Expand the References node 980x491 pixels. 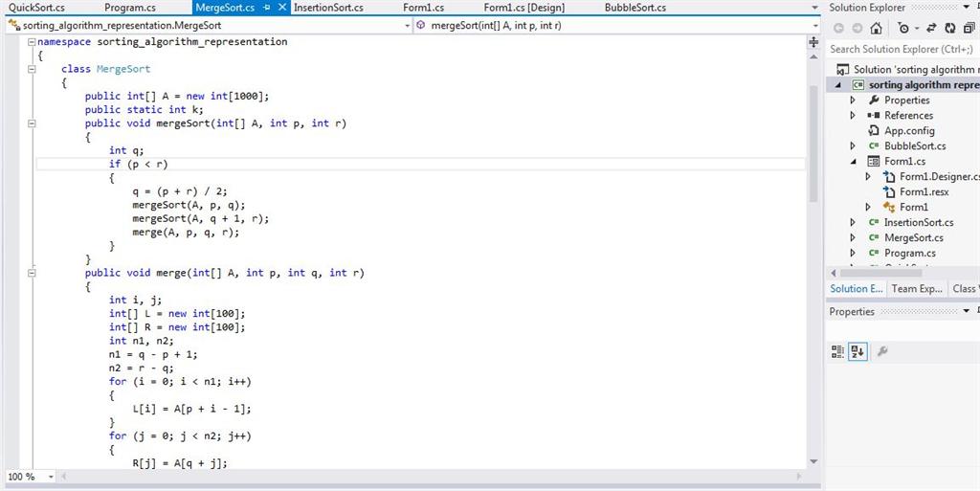tap(853, 115)
